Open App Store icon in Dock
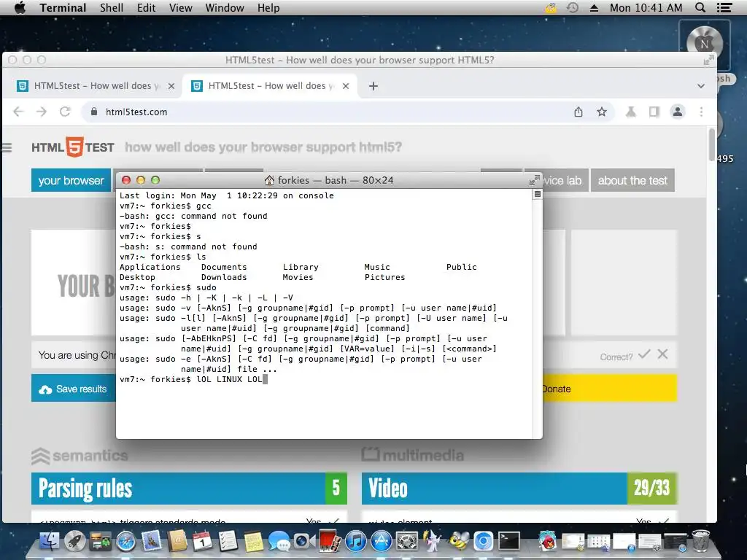 (x=382, y=541)
